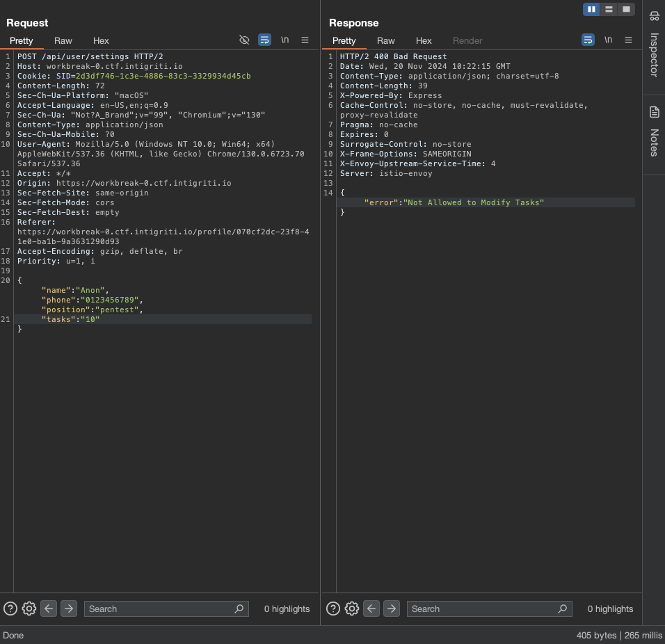Switch to combined tabs layout view icon

(x=626, y=9)
